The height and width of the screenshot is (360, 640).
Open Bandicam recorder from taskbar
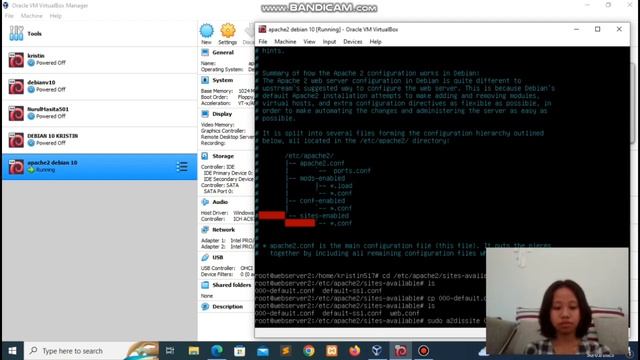(x=423, y=351)
